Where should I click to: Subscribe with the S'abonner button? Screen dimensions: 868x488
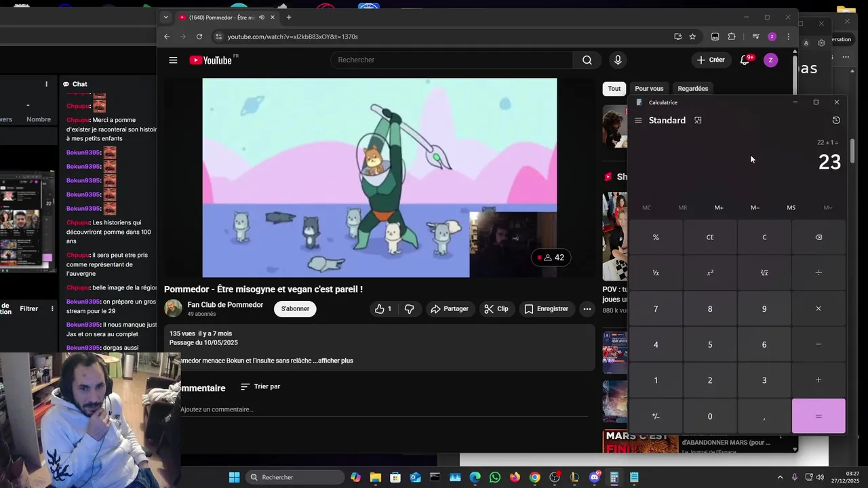point(295,309)
